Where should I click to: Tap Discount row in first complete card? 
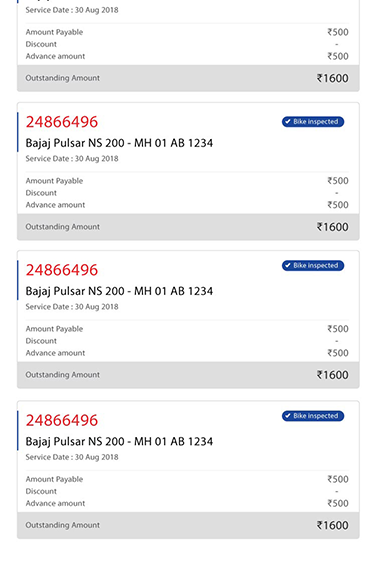187,193
